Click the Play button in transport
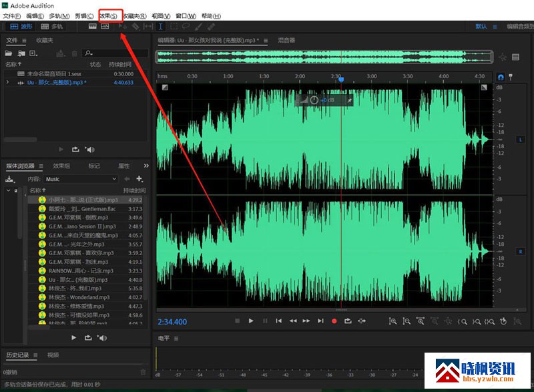This screenshot has width=534, height=392. click(251, 321)
